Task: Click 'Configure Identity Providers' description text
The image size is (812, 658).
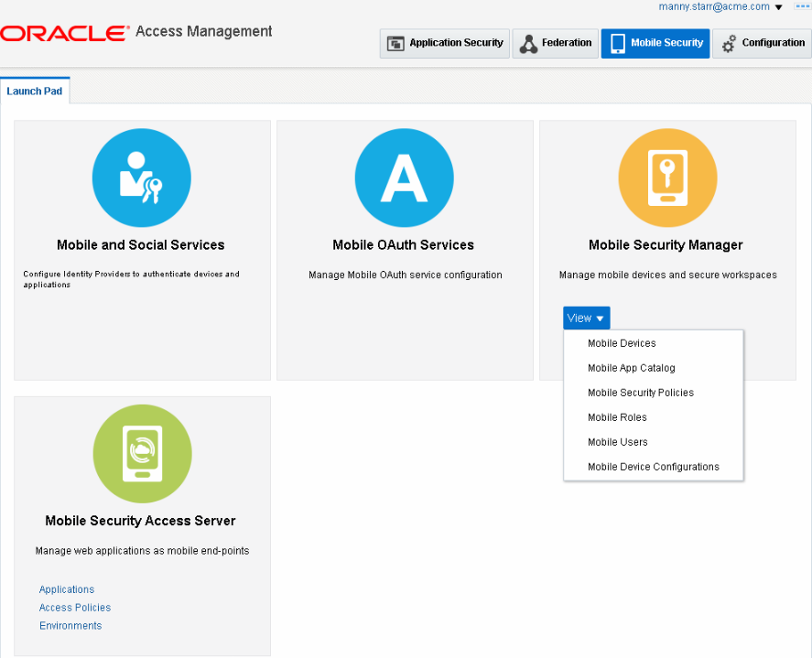Action: pyautogui.click(x=131, y=279)
